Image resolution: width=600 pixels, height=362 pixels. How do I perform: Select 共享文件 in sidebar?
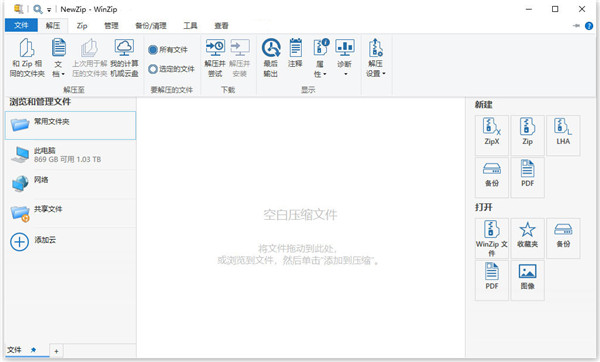[70, 214]
